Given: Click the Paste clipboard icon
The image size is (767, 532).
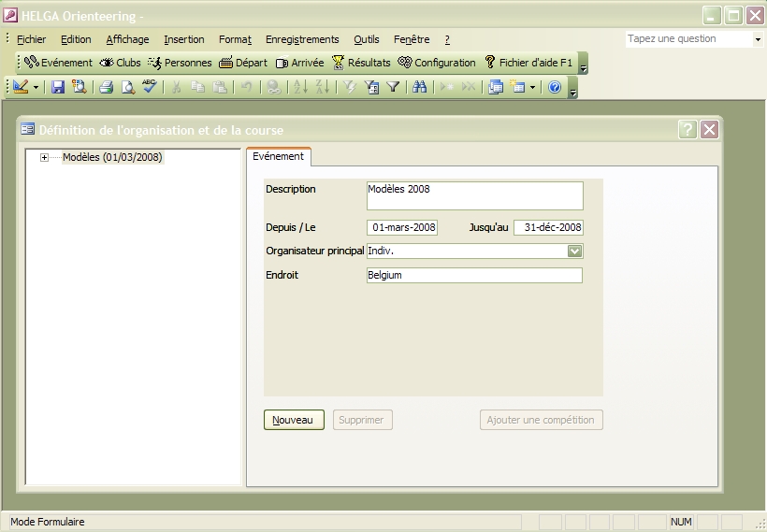Looking at the screenshot, I should click(x=220, y=87).
